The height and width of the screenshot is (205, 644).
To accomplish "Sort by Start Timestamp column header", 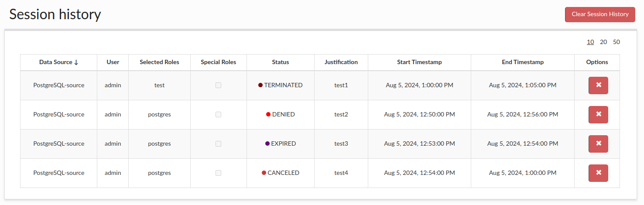I will point(419,62).
